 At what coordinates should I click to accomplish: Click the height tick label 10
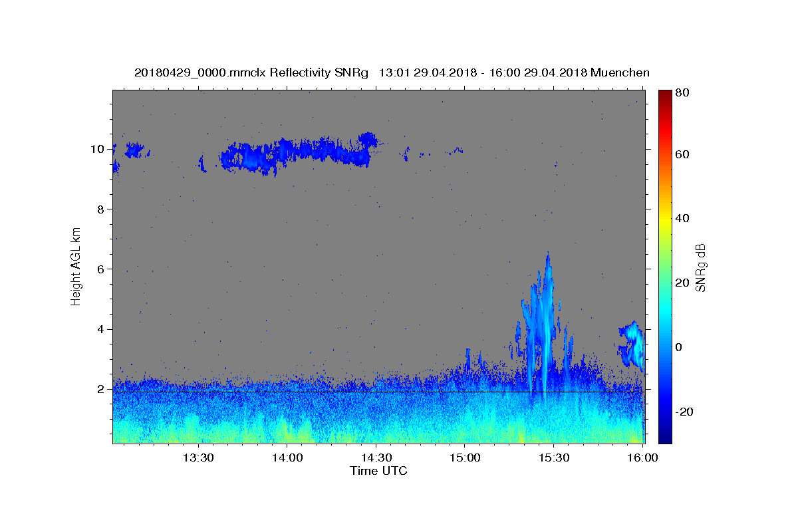point(98,149)
